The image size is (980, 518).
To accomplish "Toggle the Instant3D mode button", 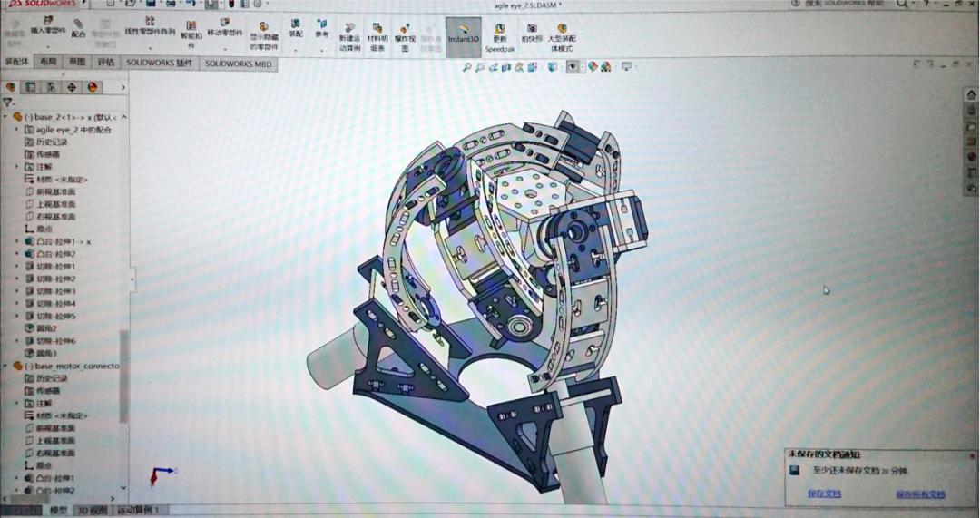I will [x=463, y=34].
